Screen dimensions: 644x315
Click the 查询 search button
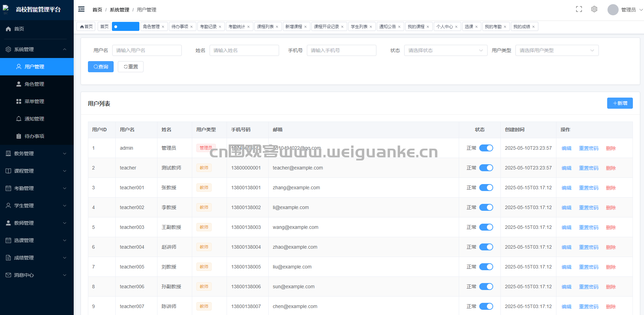101,67
